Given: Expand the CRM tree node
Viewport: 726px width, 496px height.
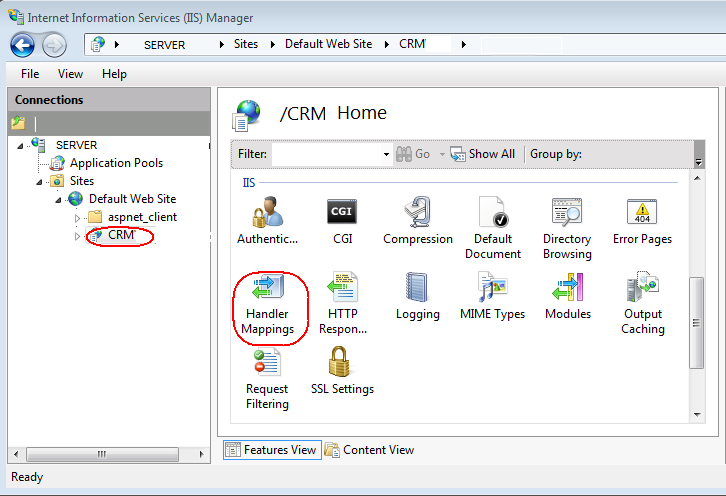Looking at the screenshot, I should (78, 236).
